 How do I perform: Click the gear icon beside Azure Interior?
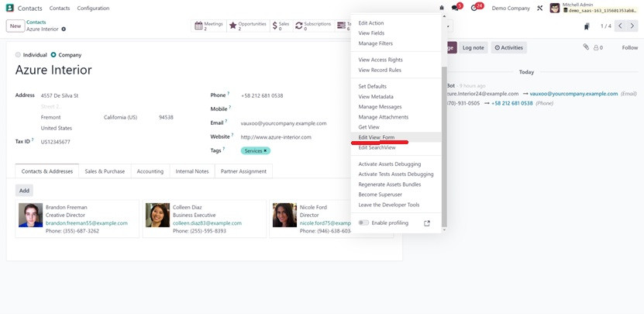[64, 29]
